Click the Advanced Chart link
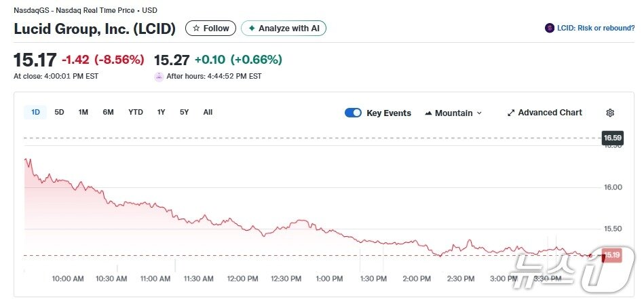This screenshot has width=644, height=302. click(x=550, y=113)
